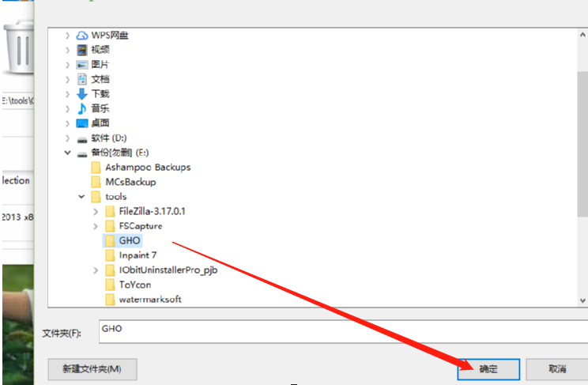This screenshot has height=385, width=588.
Task: Expand the IObitUninstallerPro_pjb folder node
Action: [x=96, y=270]
